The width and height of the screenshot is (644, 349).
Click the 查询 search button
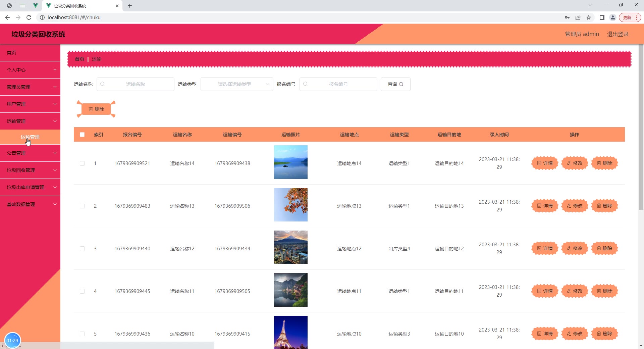pos(395,84)
